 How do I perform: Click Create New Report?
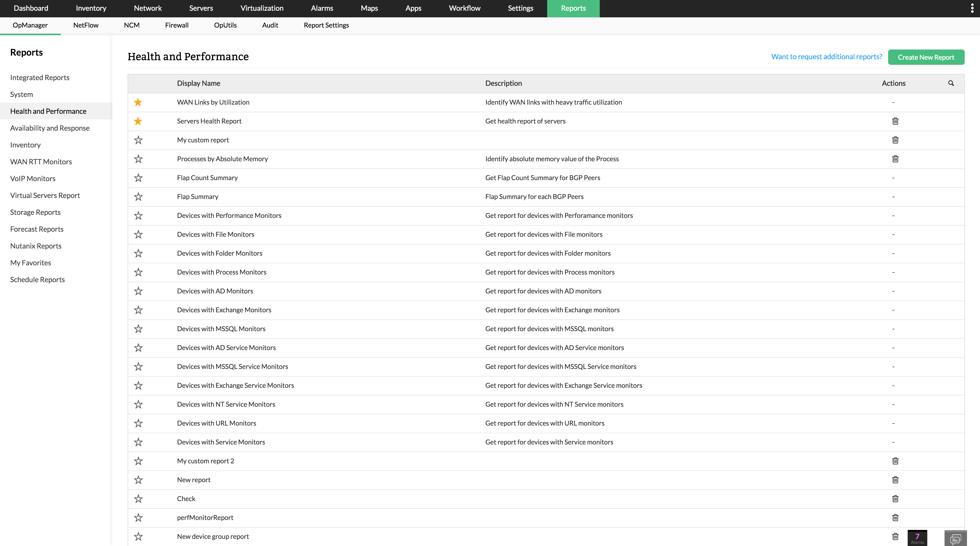click(926, 57)
